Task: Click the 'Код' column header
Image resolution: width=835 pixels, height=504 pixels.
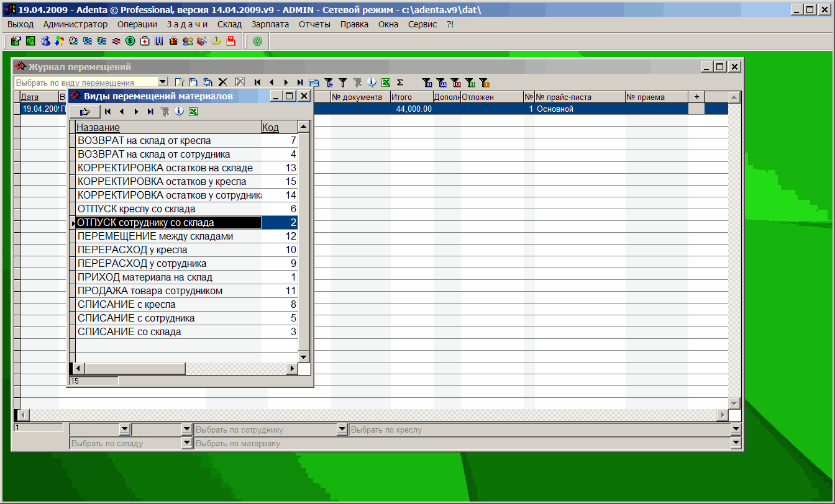Action: tap(278, 127)
